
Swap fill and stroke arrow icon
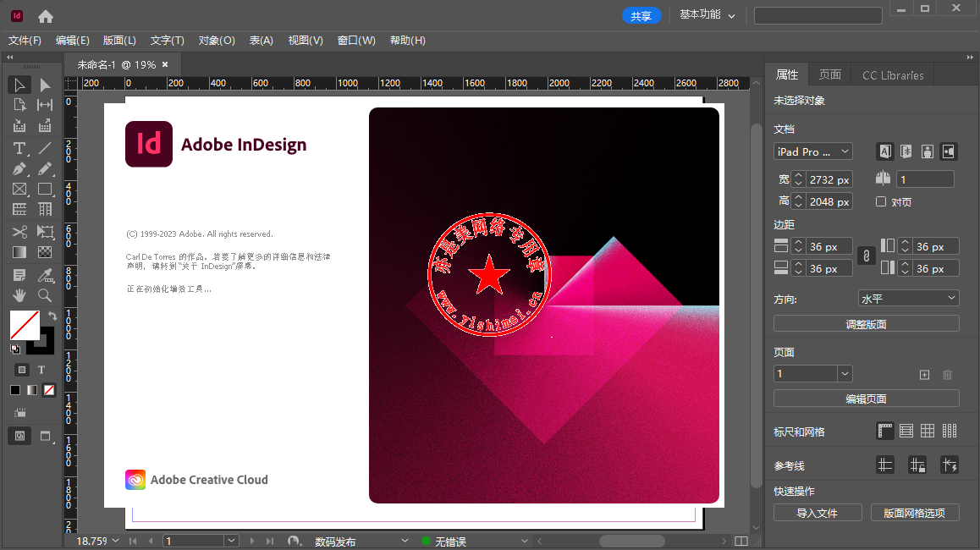pos(52,316)
